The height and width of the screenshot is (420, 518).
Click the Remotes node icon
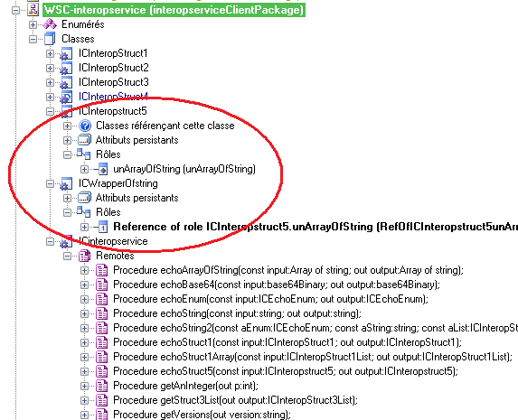[85, 256]
